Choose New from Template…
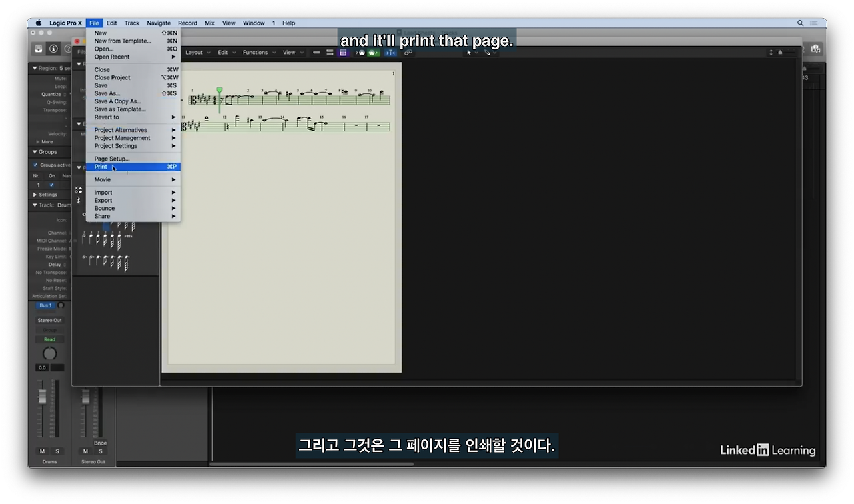Viewport: 854px width, 504px height. point(133,41)
